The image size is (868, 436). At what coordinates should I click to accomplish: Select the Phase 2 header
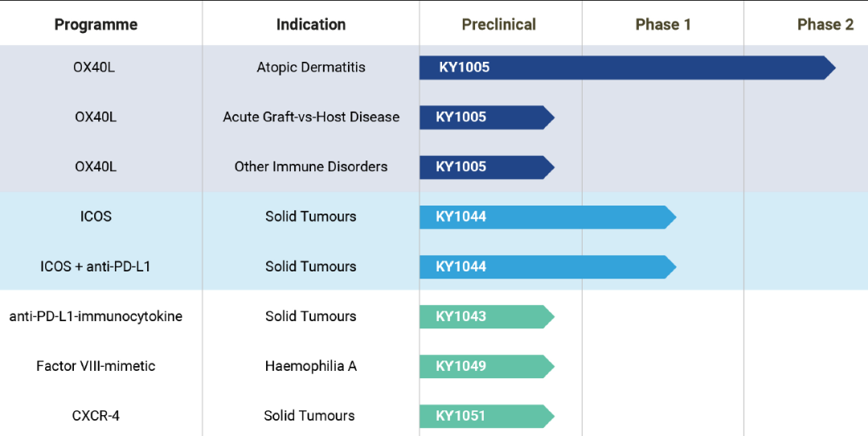[825, 24]
